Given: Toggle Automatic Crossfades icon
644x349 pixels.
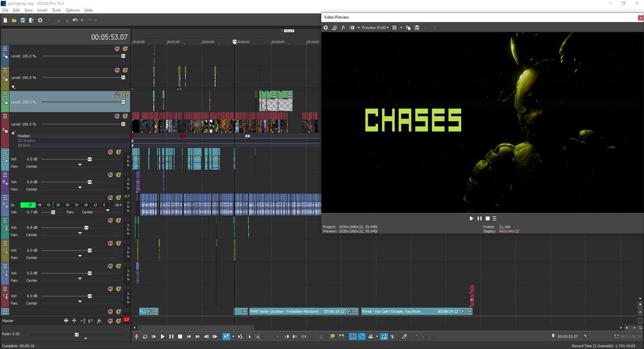Looking at the screenshot, I should click(361, 337).
